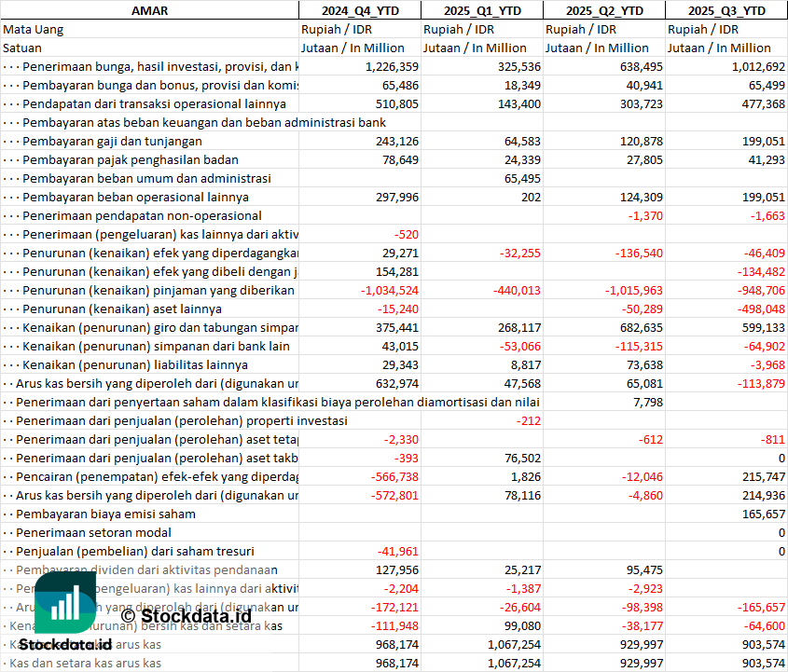
Task: Select the value 154,281
Action: 397,272
